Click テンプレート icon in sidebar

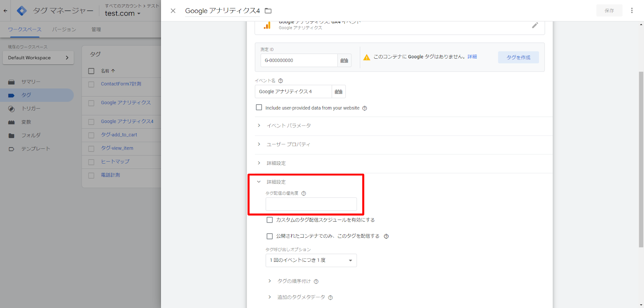11,149
